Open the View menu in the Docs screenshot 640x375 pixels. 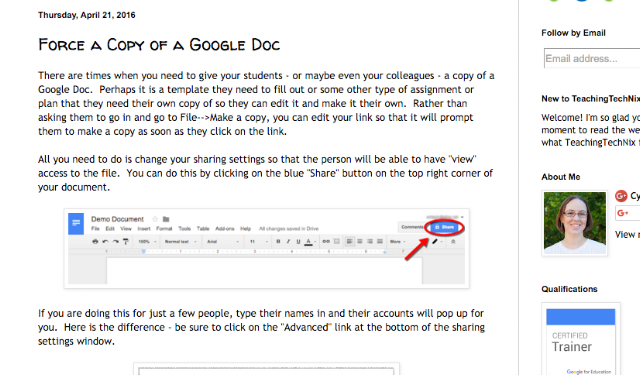tap(126, 229)
